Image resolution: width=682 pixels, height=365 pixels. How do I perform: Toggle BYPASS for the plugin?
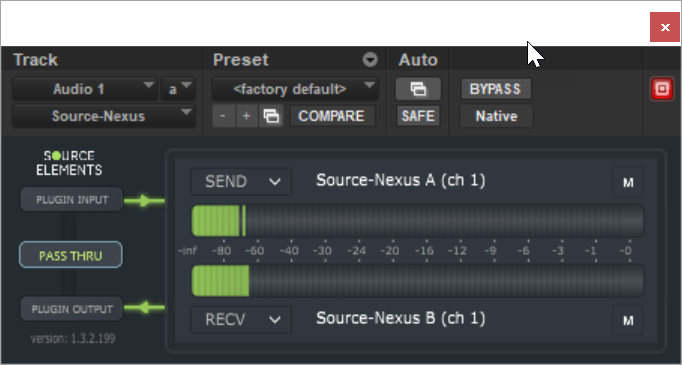496,89
